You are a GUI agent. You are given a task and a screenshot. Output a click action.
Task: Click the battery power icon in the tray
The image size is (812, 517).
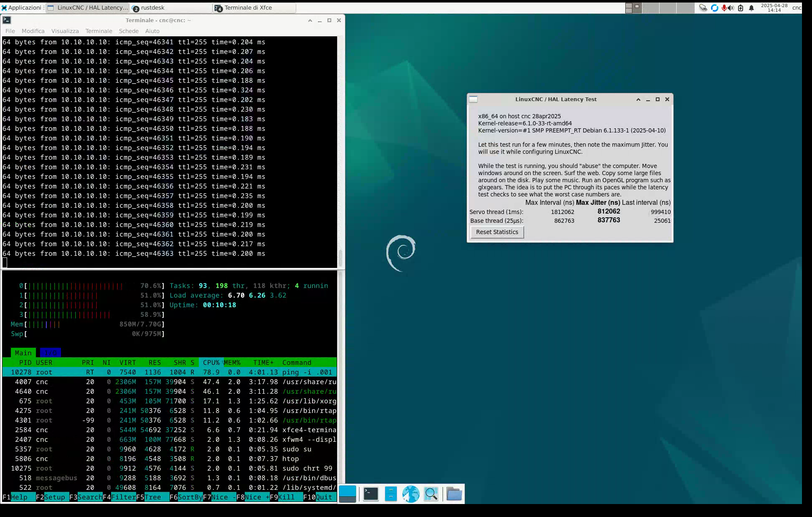741,8
